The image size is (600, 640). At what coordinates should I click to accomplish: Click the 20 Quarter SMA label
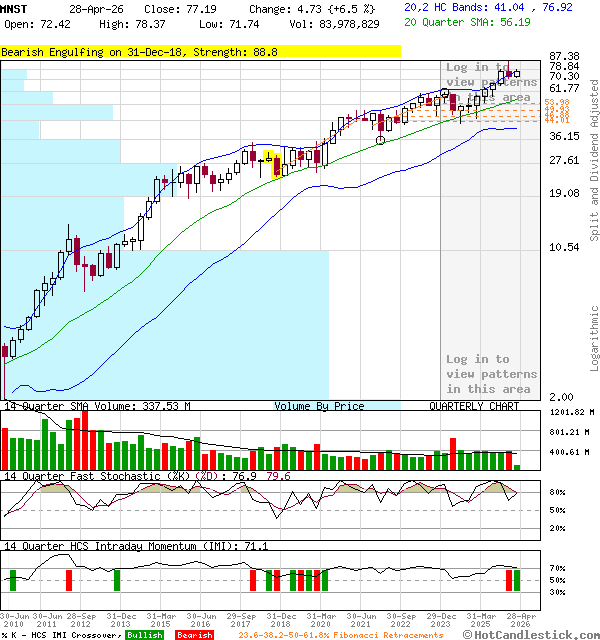(468, 20)
